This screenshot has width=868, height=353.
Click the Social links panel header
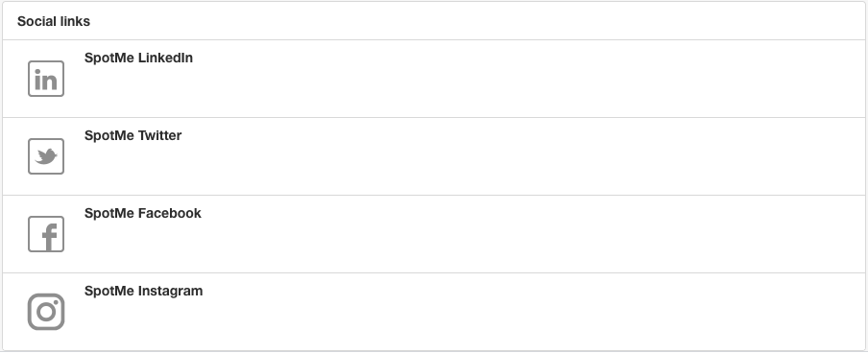click(434, 21)
